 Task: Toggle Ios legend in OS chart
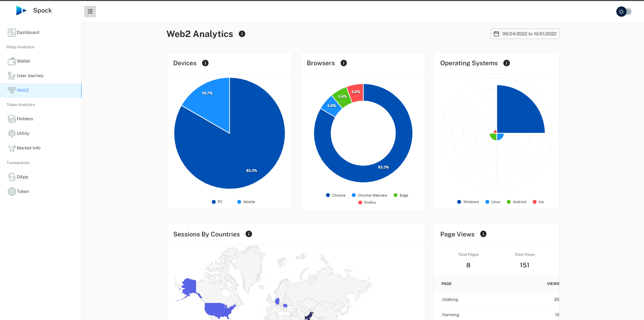click(x=538, y=202)
